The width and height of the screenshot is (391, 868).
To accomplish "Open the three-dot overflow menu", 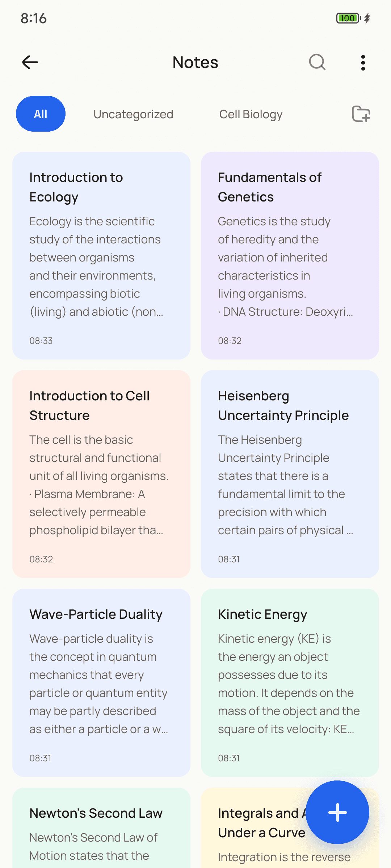I will (363, 63).
